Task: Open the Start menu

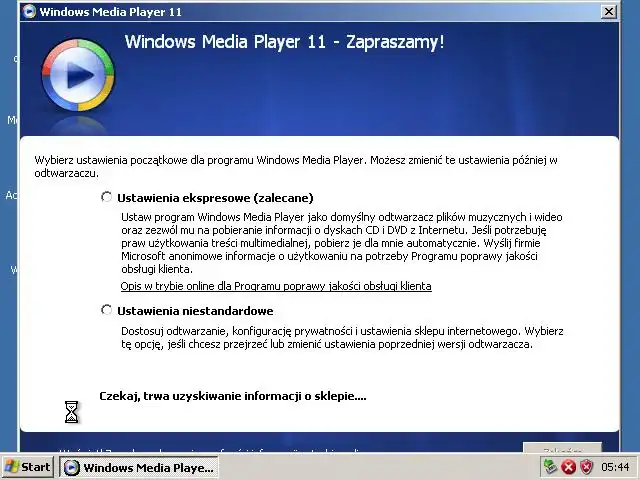Action: 27,467
